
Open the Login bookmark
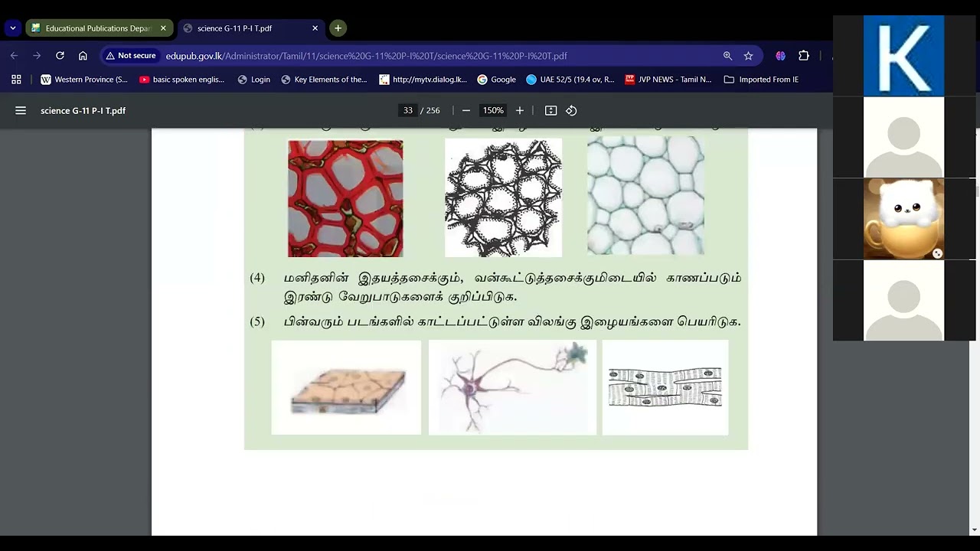(253, 80)
